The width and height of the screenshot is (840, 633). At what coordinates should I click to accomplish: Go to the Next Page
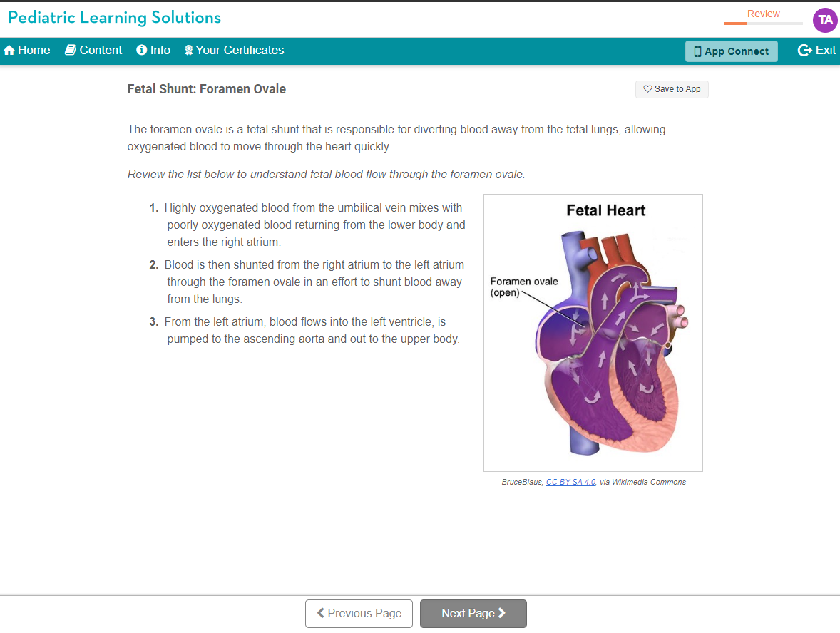[473, 614]
